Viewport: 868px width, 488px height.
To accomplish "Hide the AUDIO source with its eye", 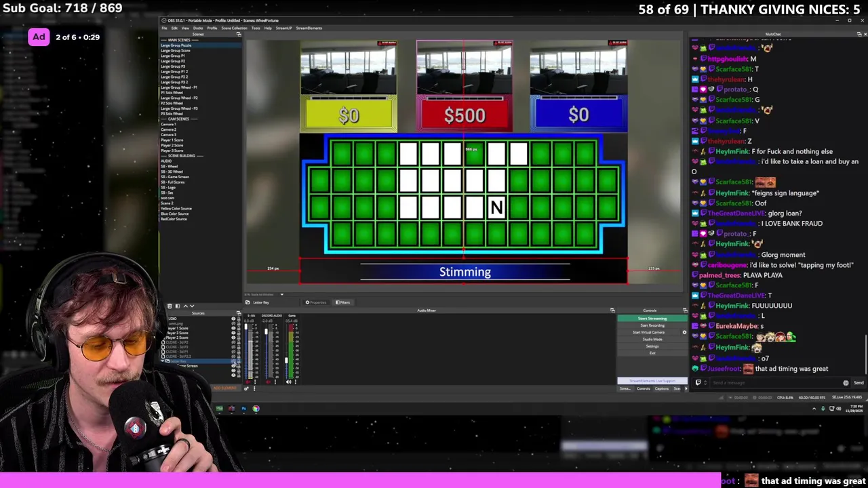I will click(233, 319).
